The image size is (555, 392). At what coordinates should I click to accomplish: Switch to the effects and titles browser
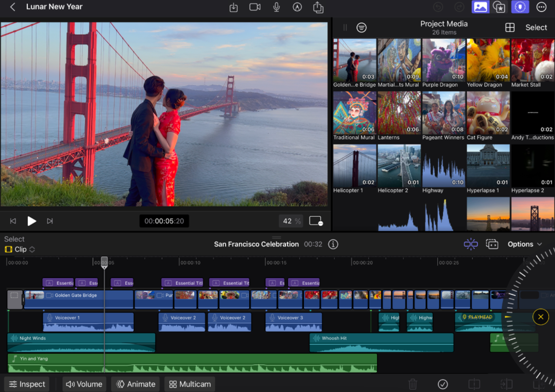[500, 7]
